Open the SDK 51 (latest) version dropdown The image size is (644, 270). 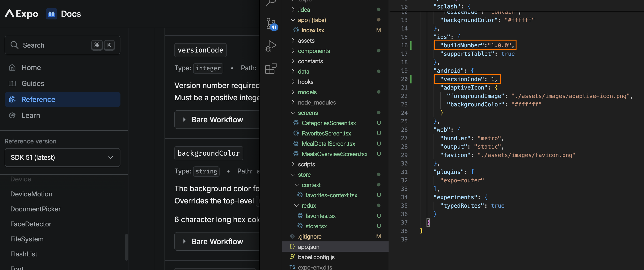click(63, 157)
